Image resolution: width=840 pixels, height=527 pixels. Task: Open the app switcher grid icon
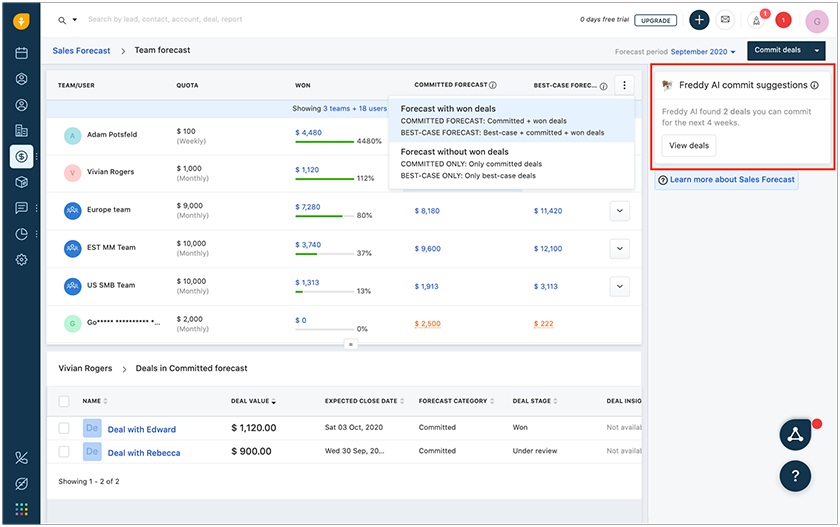pos(21,509)
